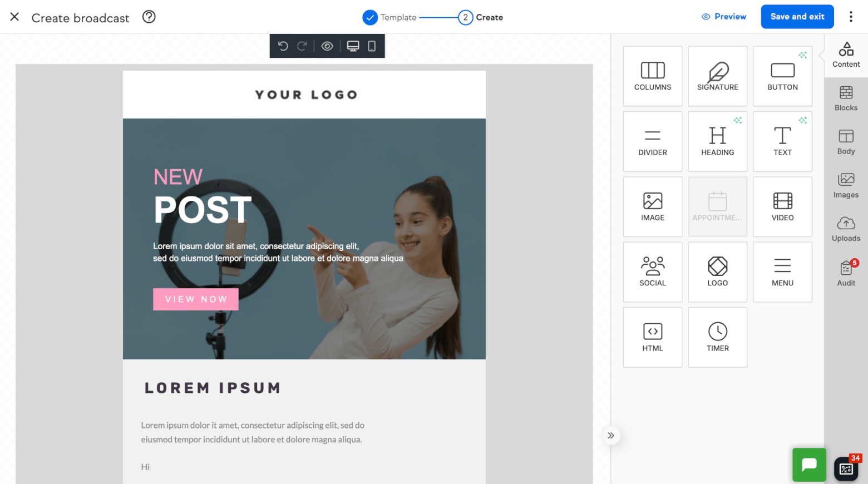The width and height of the screenshot is (868, 484).
Task: Pick the Heading content block
Action: click(717, 141)
